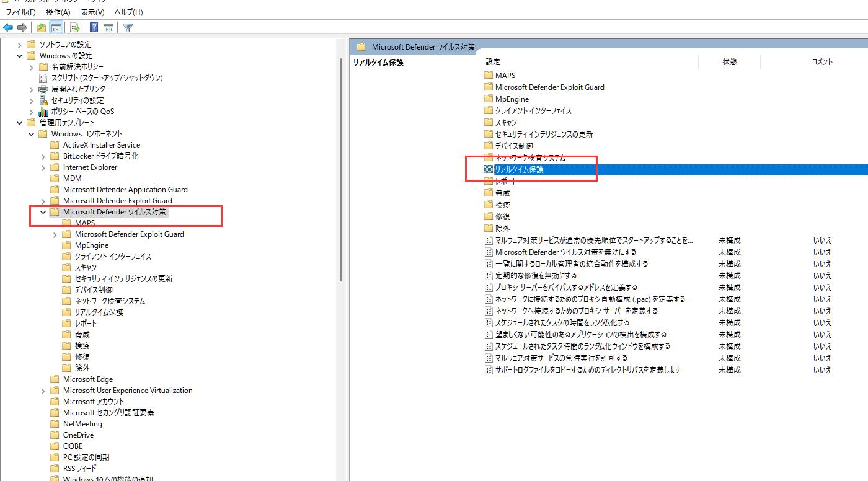Open the ヘルプ(H) menu
Screen dimensions: 868x481
tap(128, 12)
